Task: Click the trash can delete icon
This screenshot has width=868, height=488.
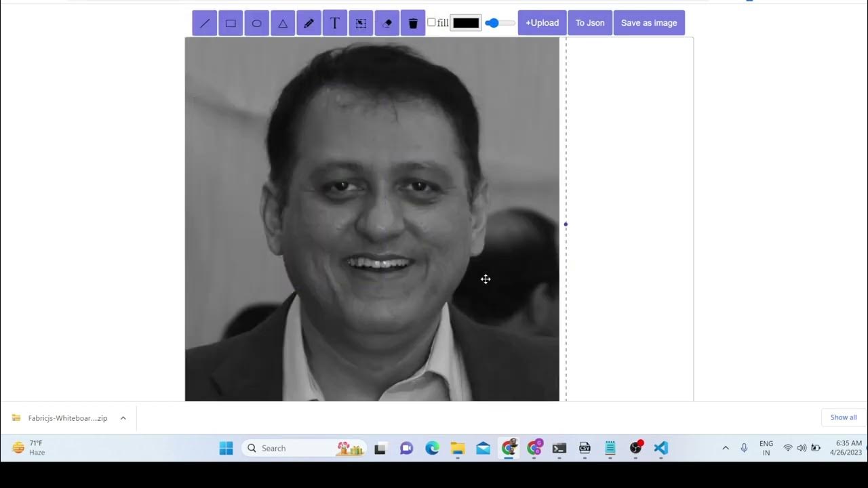Action: [x=413, y=23]
